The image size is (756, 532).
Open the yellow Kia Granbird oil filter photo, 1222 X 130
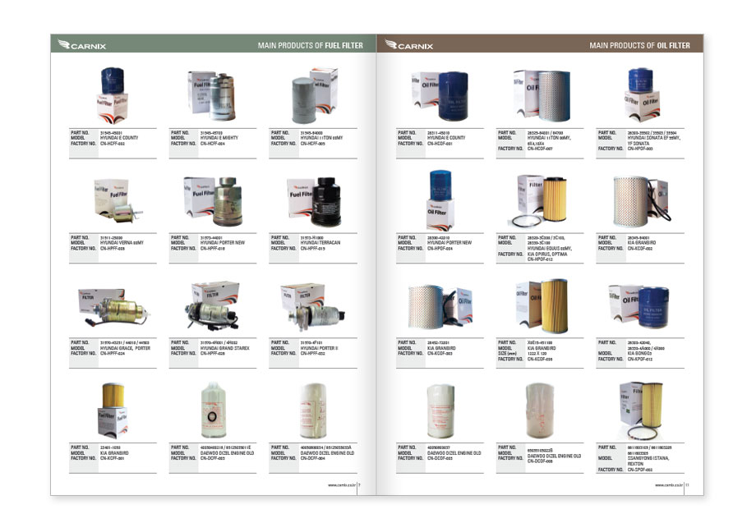542,306
